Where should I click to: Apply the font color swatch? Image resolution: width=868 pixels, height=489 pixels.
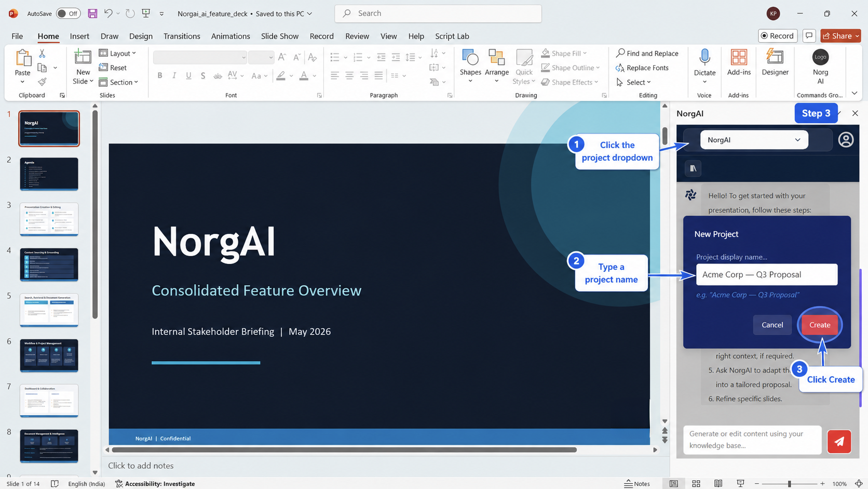(x=304, y=76)
